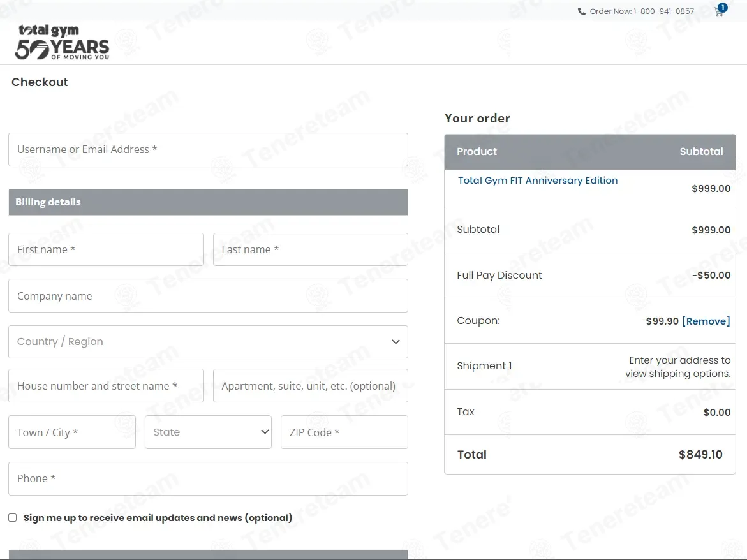Open the shopping cart icon

point(718,12)
